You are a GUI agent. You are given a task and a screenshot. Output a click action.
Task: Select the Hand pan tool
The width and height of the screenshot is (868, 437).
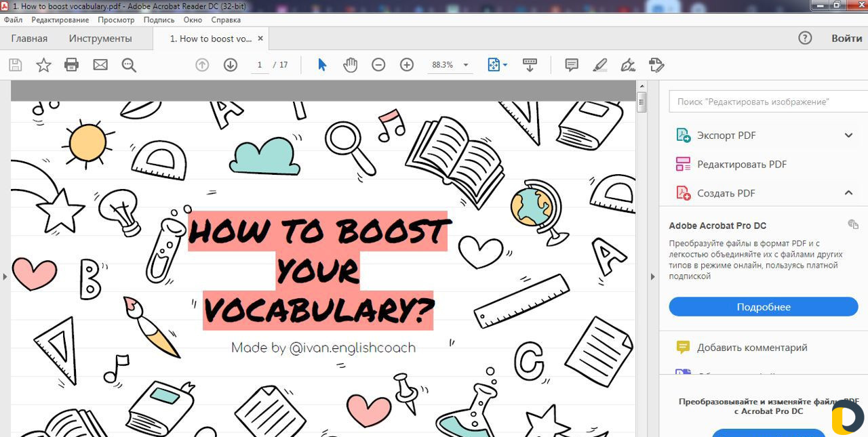pos(350,65)
